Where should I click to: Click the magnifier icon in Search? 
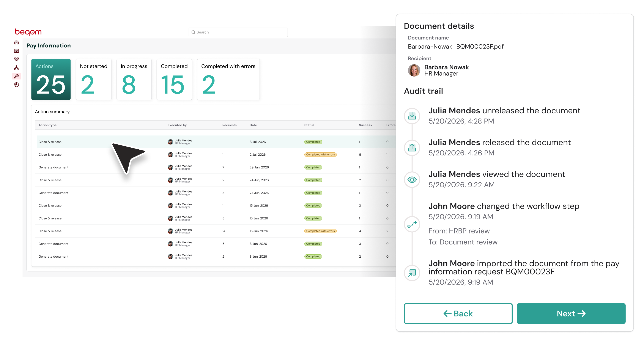(193, 32)
